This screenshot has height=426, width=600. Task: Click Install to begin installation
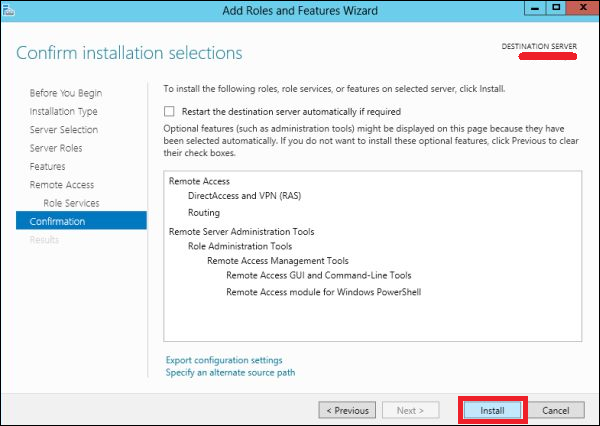(492, 410)
